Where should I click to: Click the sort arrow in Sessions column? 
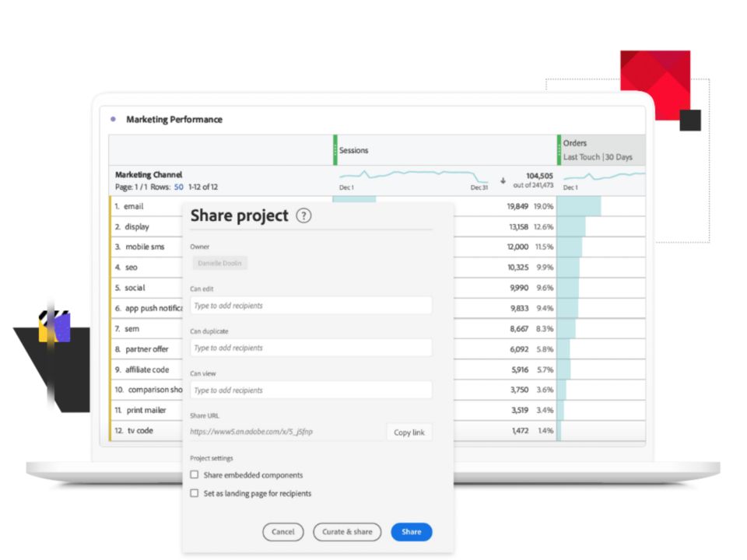pyautogui.click(x=503, y=181)
